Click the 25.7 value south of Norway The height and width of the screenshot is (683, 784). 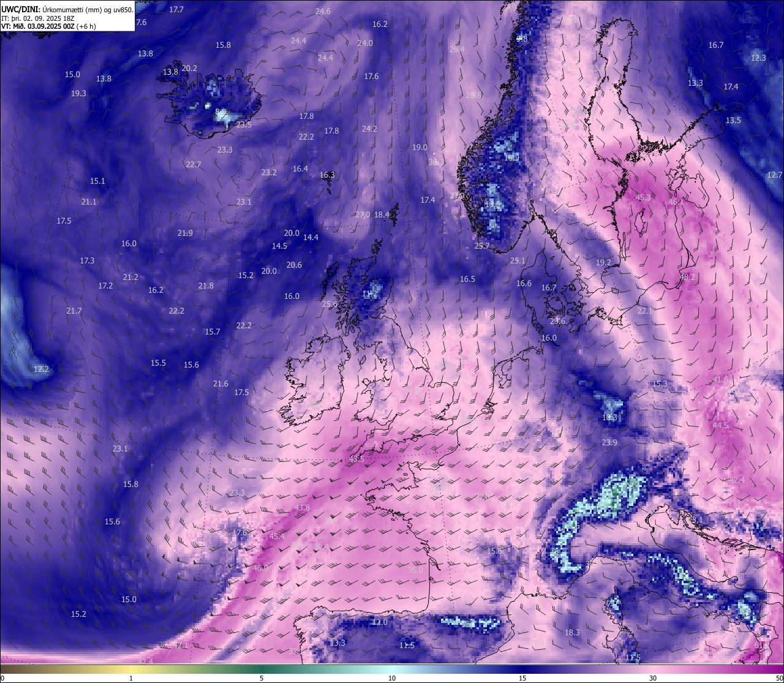point(482,246)
